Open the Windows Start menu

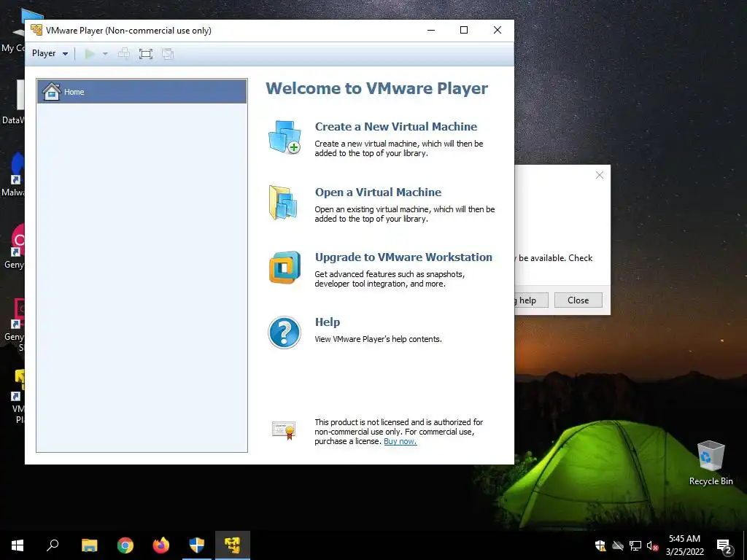(x=18, y=545)
